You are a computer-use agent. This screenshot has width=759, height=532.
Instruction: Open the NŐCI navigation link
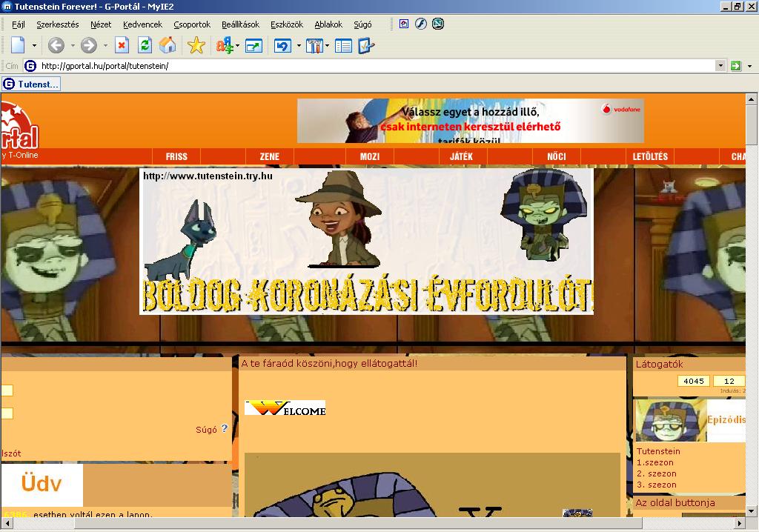pos(556,156)
